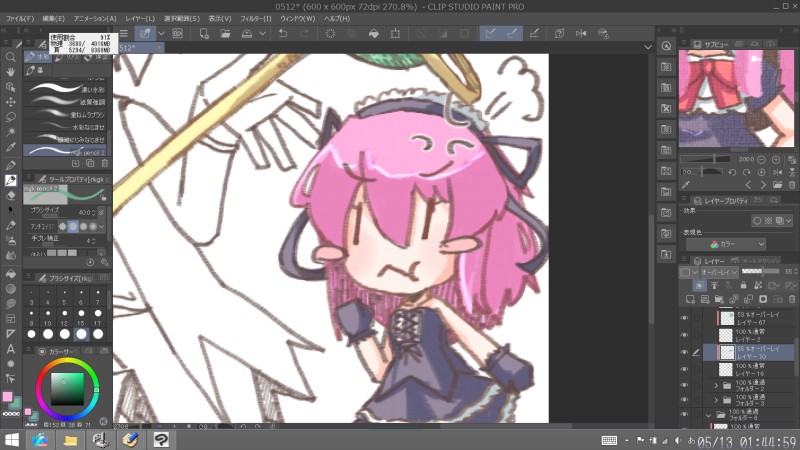Open the ヘルプ(H) menu
800x450 pixels.
[x=337, y=18]
